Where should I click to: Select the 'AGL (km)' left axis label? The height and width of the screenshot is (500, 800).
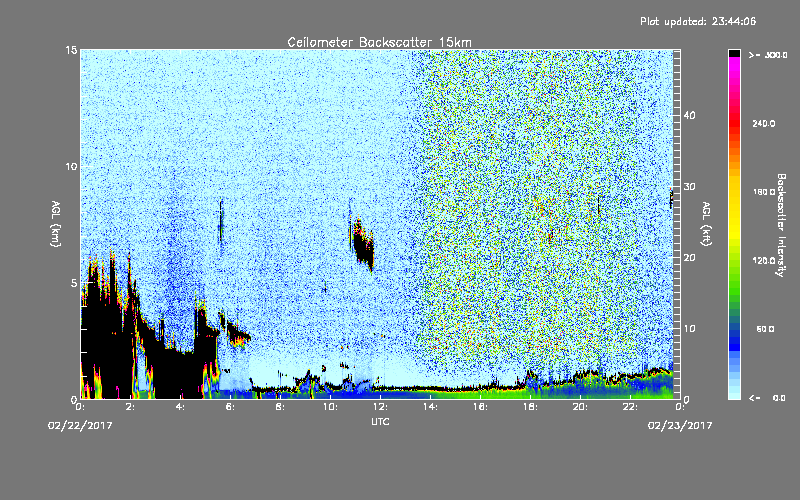click(x=56, y=223)
